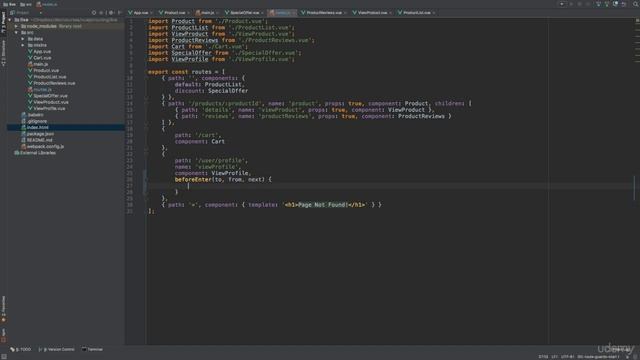Collapse the src folder

(16, 32)
